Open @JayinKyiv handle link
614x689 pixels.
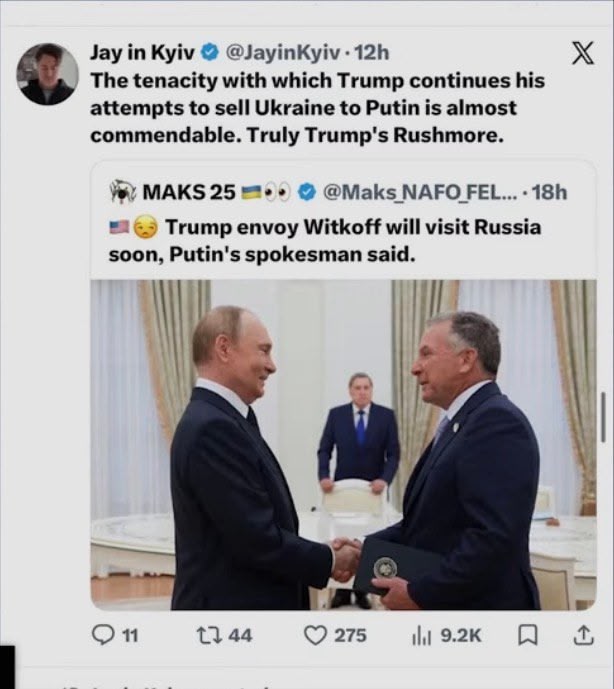[x=283, y=53]
